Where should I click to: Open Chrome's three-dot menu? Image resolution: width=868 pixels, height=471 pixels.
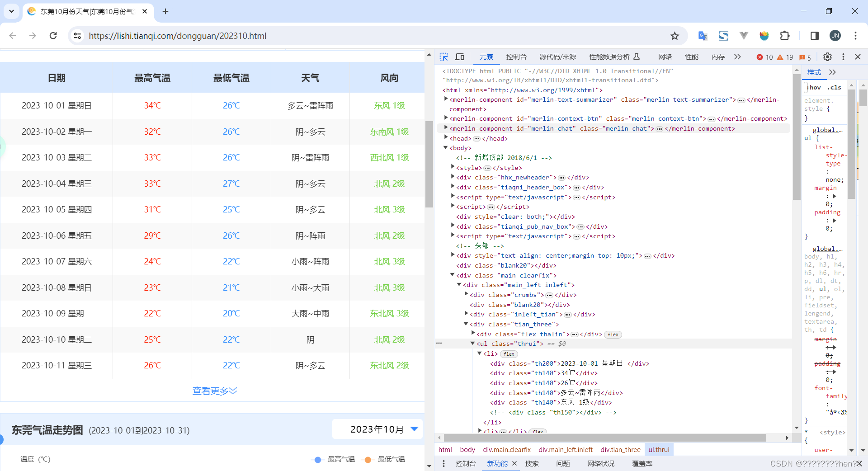click(x=855, y=36)
